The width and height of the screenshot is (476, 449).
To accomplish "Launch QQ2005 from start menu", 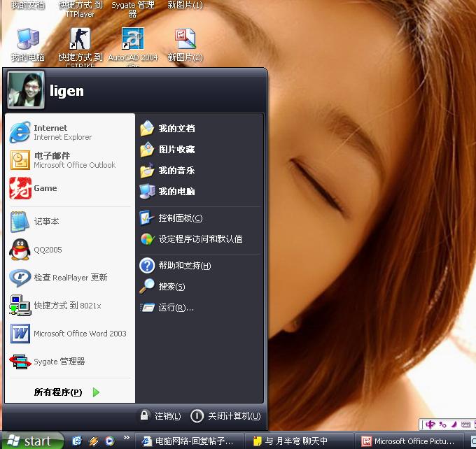I will pos(48,250).
